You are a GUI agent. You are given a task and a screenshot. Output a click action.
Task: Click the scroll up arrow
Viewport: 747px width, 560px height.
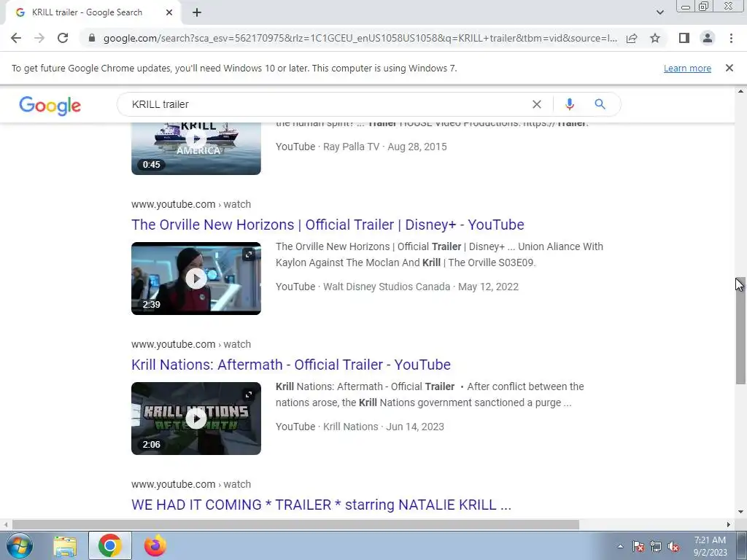740,91
